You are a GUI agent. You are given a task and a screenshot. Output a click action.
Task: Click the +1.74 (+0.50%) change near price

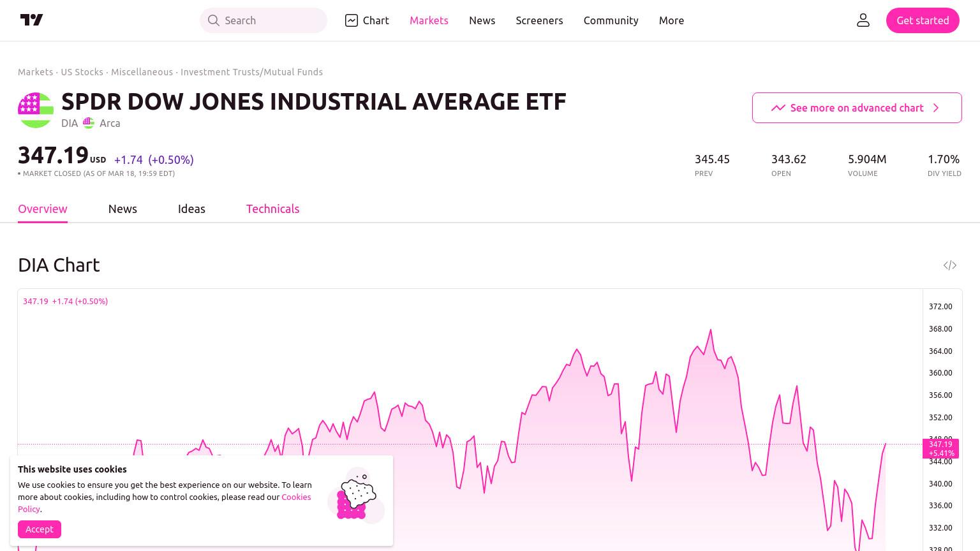[x=154, y=160]
